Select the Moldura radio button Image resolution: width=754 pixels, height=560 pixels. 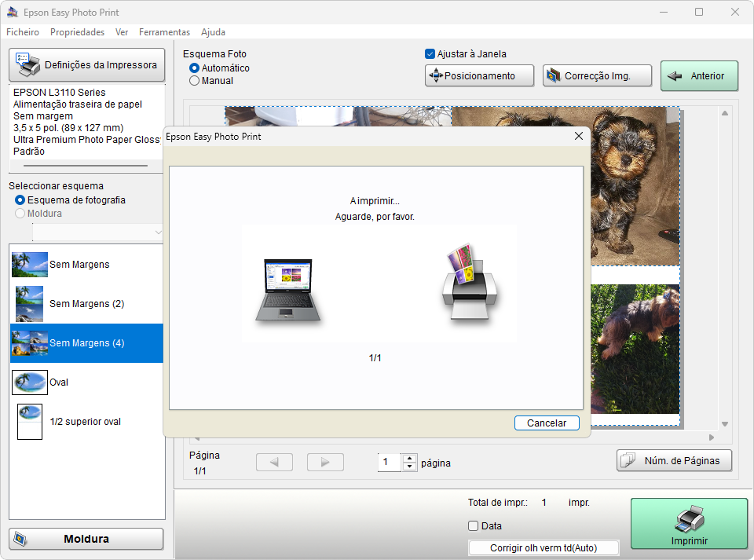pyautogui.click(x=20, y=214)
